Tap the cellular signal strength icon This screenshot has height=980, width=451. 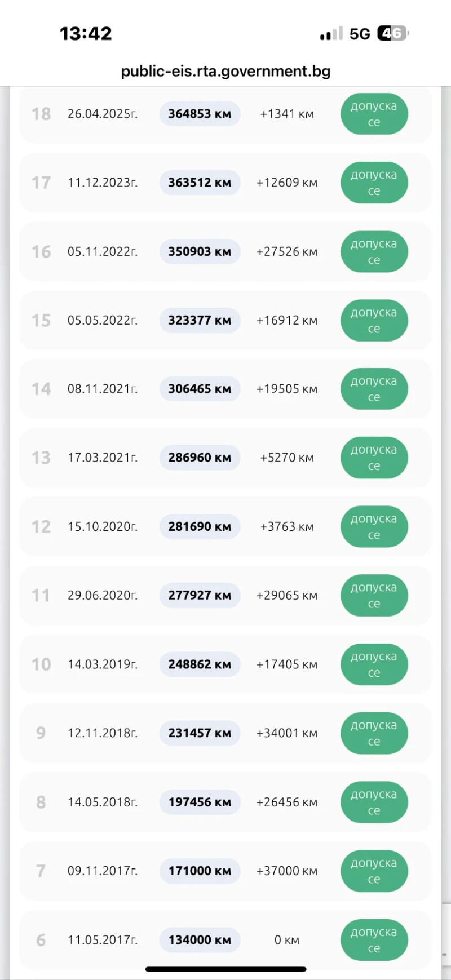point(331,34)
